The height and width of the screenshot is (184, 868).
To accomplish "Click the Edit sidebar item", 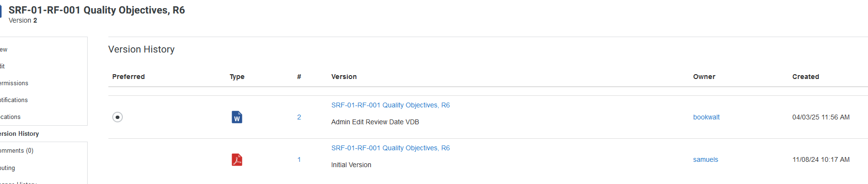I will coord(2,66).
